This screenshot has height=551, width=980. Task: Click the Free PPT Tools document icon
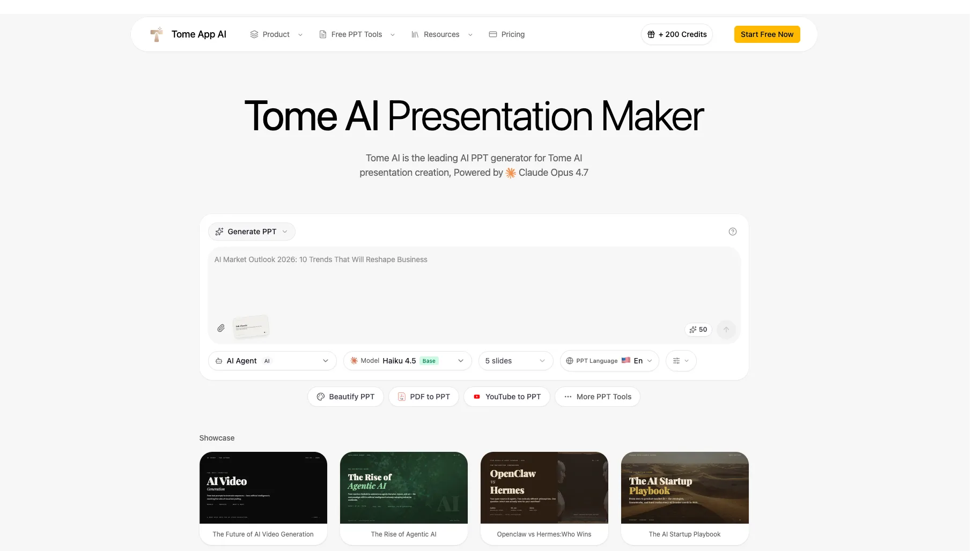pyautogui.click(x=323, y=34)
